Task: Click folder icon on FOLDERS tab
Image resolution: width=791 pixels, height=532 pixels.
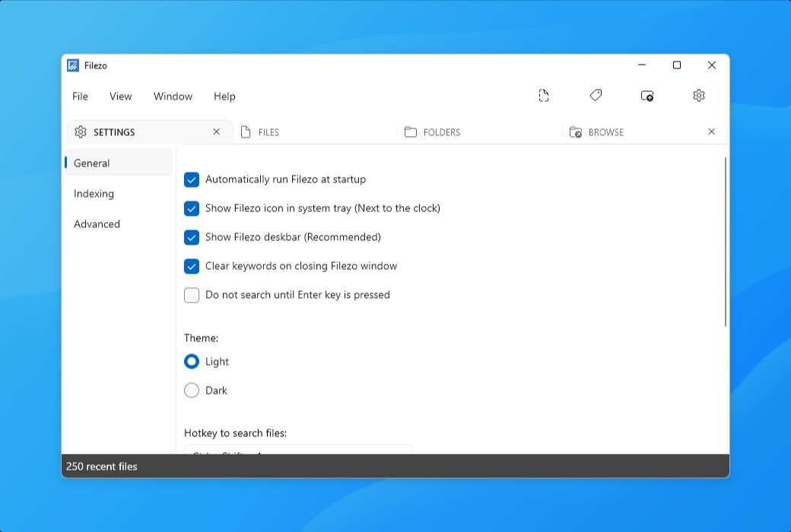Action: click(x=411, y=132)
